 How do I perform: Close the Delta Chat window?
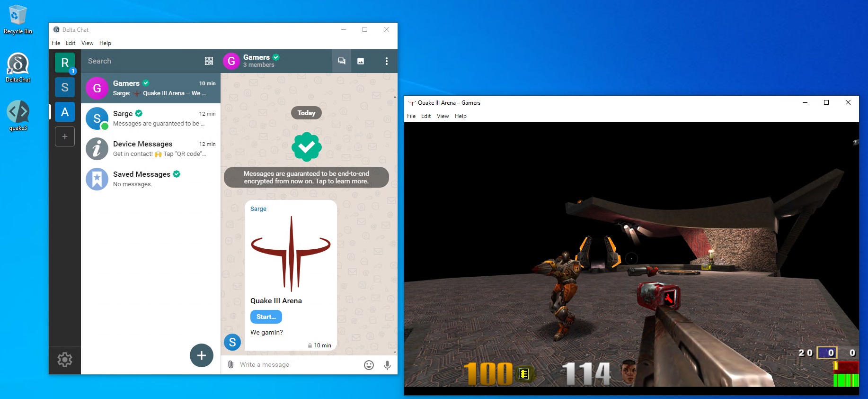tap(387, 29)
